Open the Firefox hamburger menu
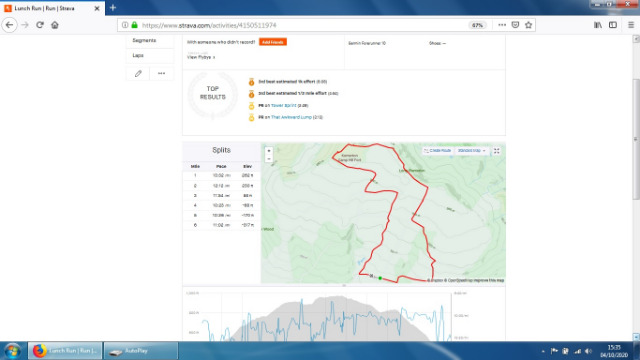The height and width of the screenshot is (360, 640). point(631,25)
